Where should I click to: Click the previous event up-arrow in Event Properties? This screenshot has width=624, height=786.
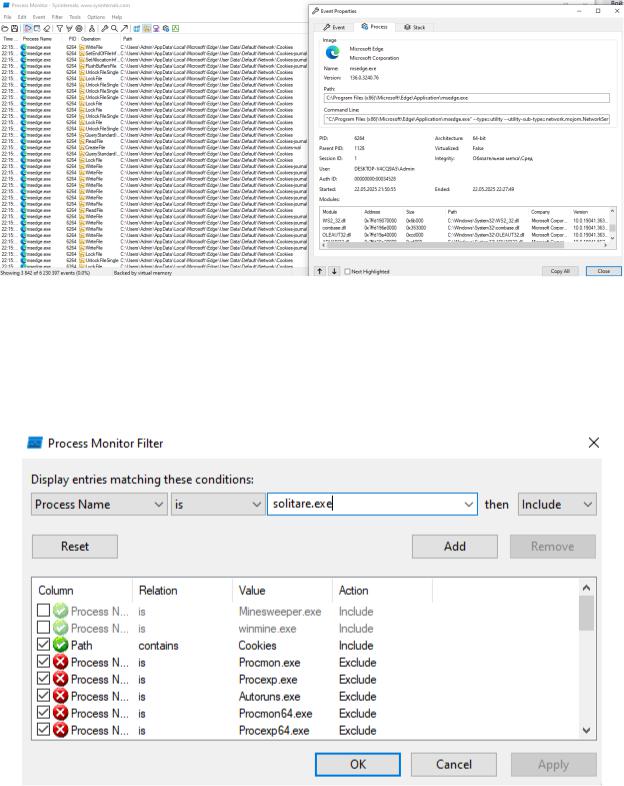coord(320,271)
